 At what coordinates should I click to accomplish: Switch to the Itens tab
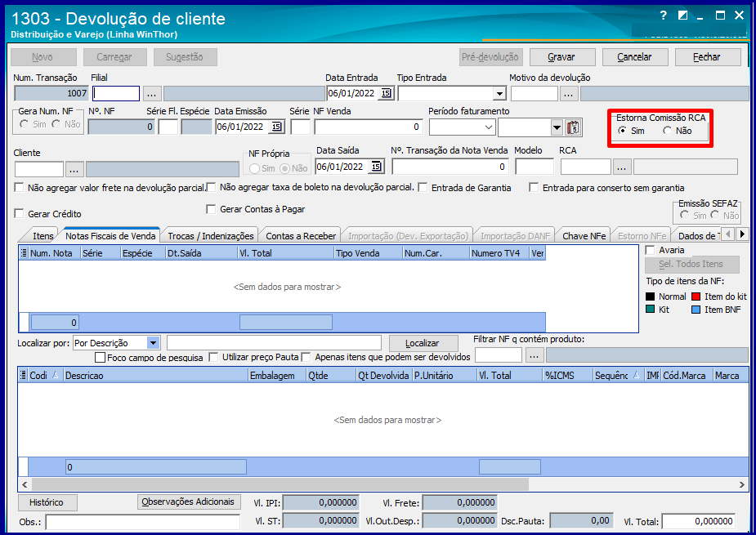click(43, 236)
